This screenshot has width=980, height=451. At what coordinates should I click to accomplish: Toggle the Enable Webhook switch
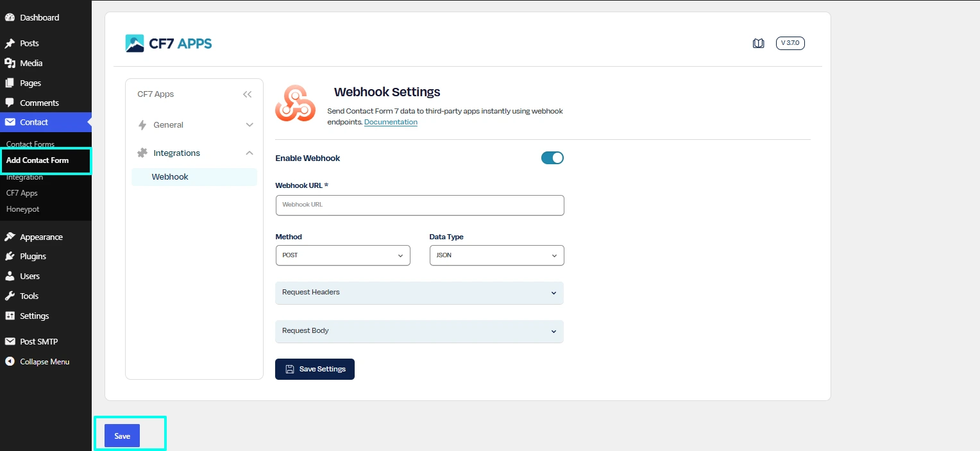click(552, 158)
